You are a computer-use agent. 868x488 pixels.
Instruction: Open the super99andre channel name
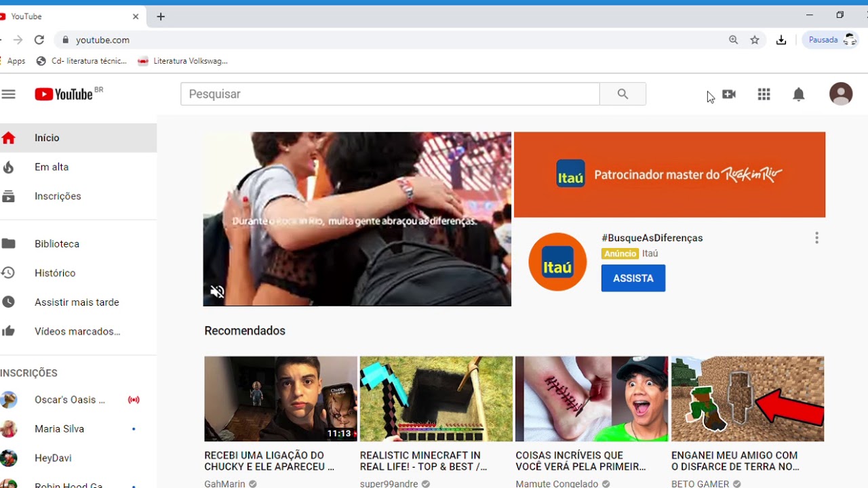coord(389,483)
